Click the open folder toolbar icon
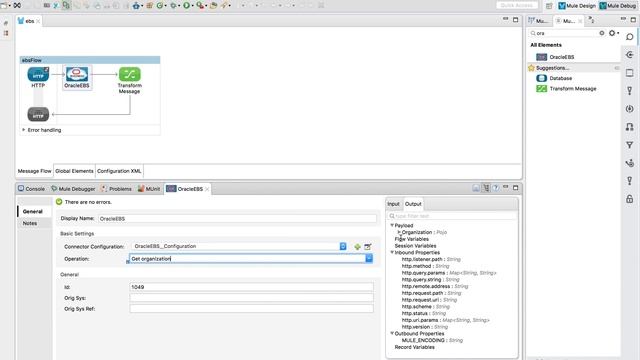Image resolution: width=640 pixels, height=360 pixels. pos(213,5)
